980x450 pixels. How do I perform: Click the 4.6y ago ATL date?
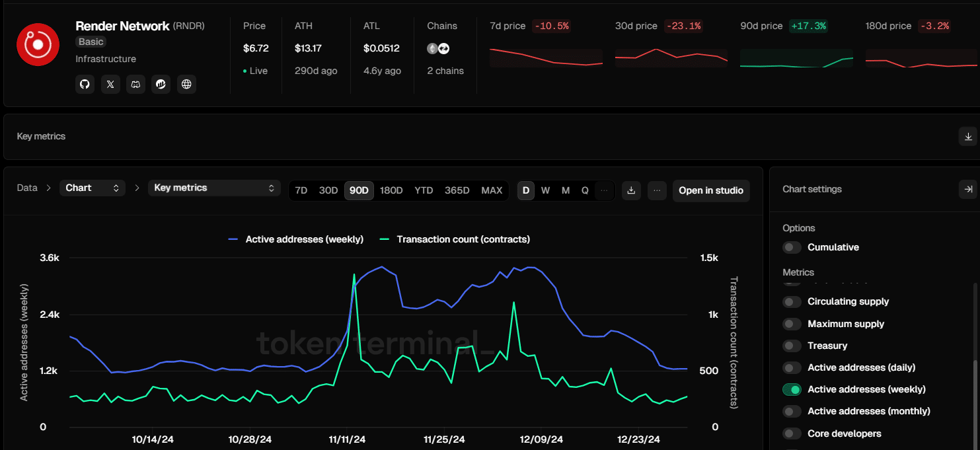coord(382,71)
